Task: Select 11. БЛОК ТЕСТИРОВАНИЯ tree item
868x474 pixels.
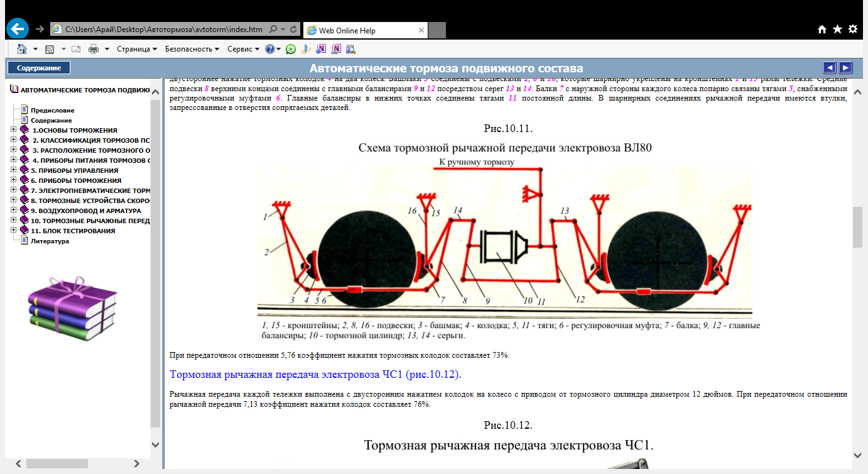Action: [x=73, y=231]
